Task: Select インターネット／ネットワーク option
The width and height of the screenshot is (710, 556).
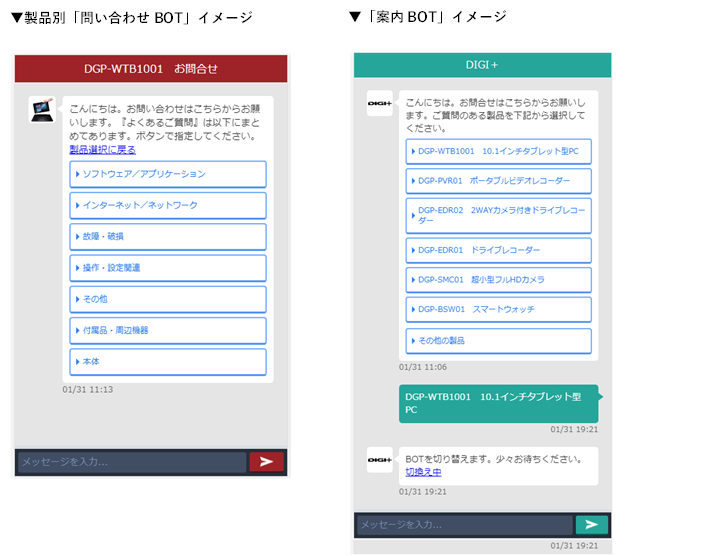Action: pos(168,206)
